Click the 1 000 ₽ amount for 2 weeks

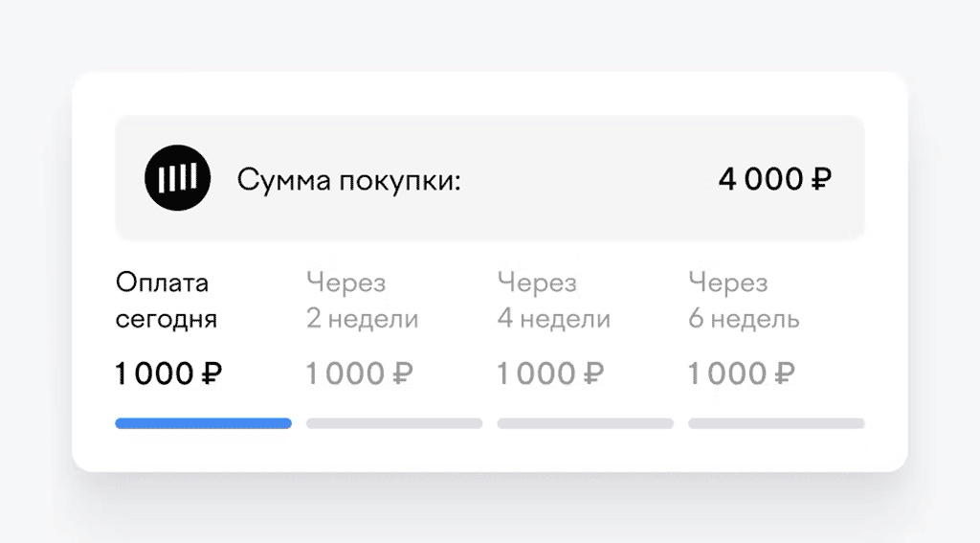tap(360, 373)
